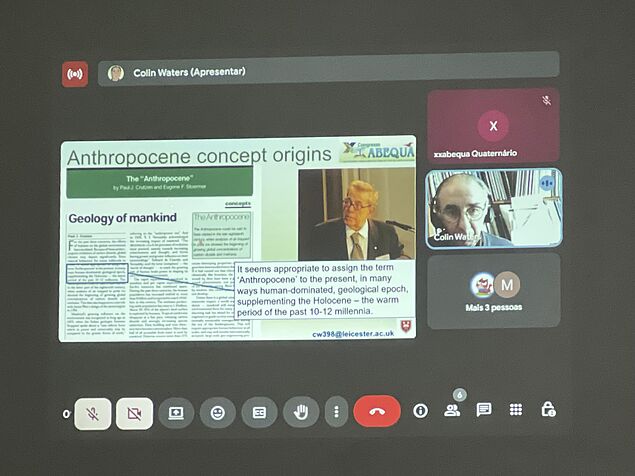Viewport: 635px width, 476px height.
Task: Unmute the microphone
Action: (x=92, y=412)
